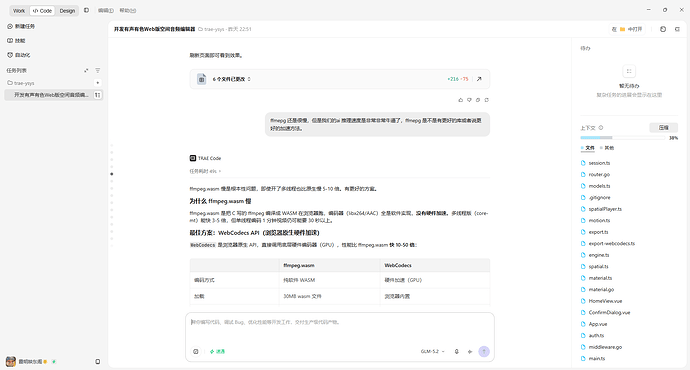Image resolution: width=690 pixels, height=370 pixels.
Task: Click the WebCodecs table column header
Action: point(435,265)
